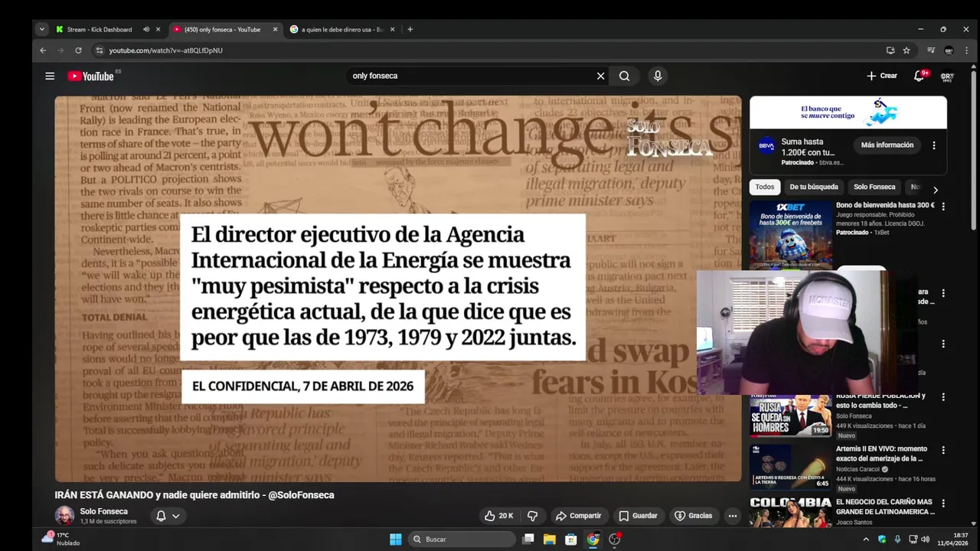View site information icon in address bar

point(99,51)
